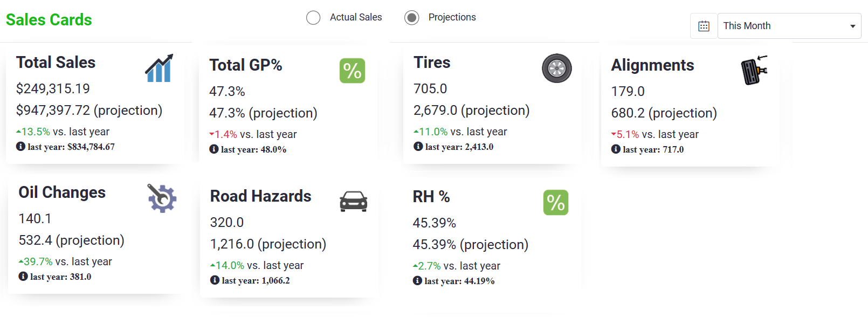Screen dimensions: 868x317
Task: Click the Sales Cards heading
Action: click(49, 20)
